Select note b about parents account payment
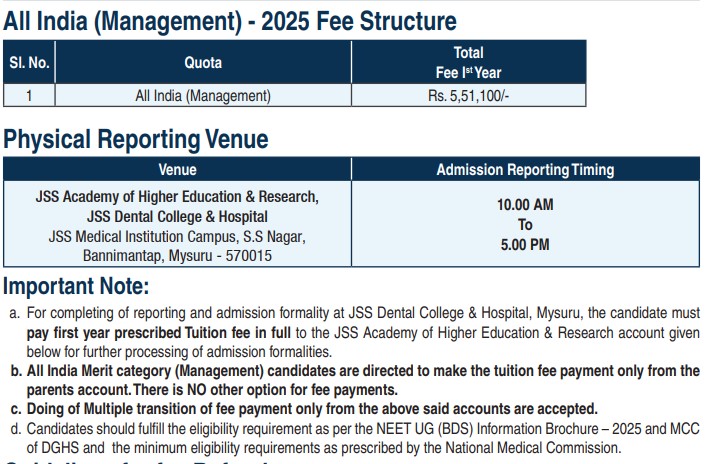The image size is (710, 464). [x=355, y=379]
